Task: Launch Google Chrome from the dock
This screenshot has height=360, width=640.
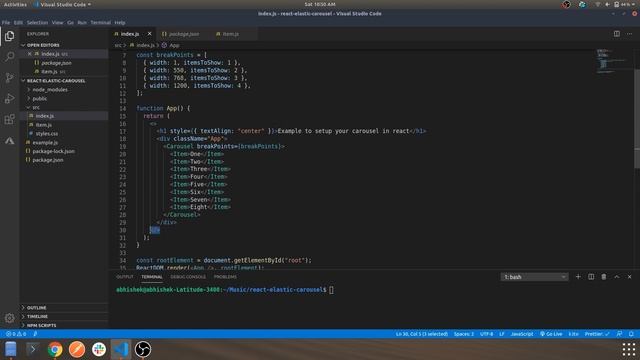Action: pos(55,349)
